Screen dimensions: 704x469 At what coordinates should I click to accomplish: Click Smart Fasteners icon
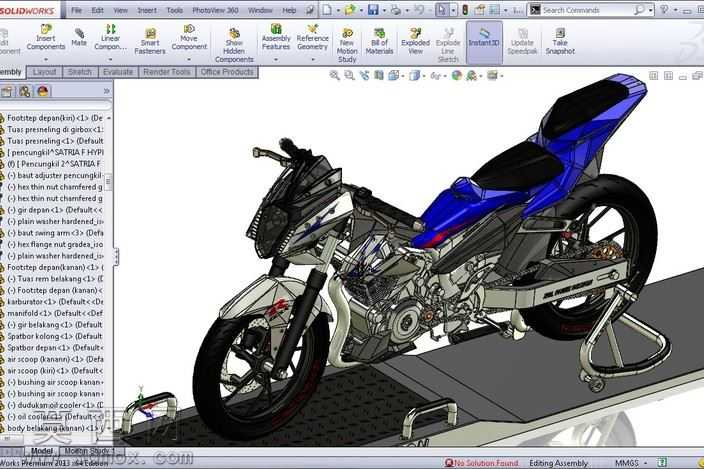[x=150, y=41]
